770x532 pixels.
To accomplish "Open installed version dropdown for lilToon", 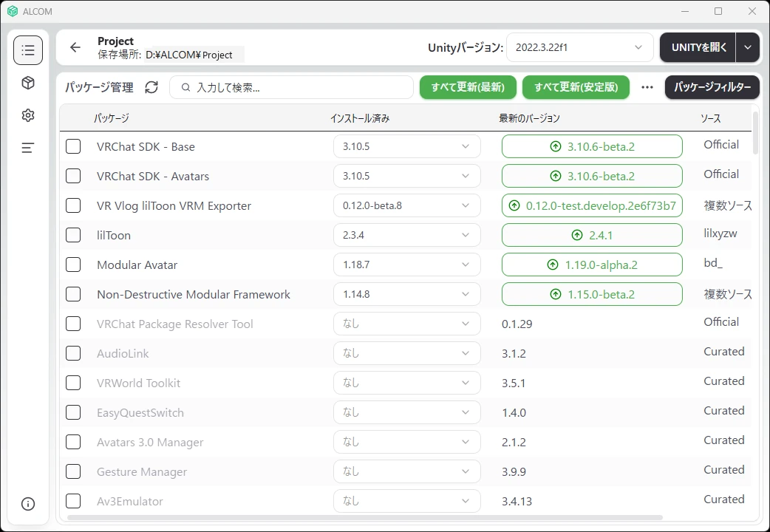I will tap(406, 235).
